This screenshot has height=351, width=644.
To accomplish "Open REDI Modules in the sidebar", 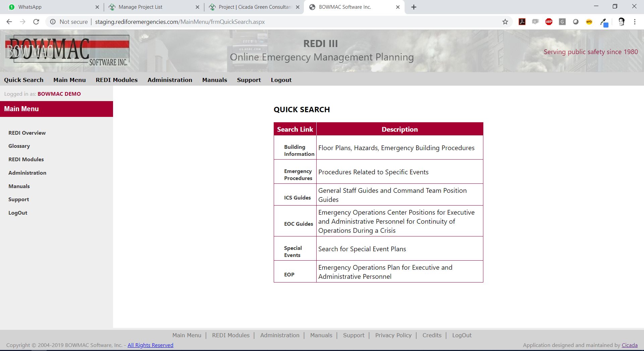I will tap(26, 159).
